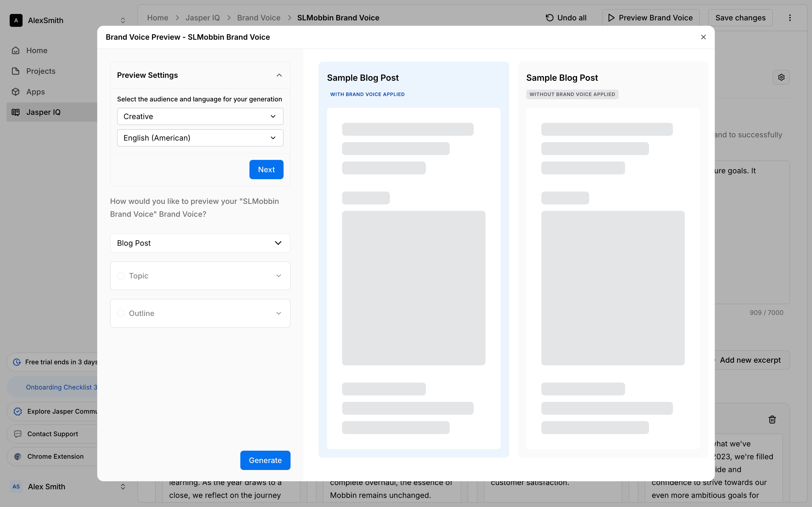Click the Apps cube icon
Viewport: 812px width, 507px height.
16,91
